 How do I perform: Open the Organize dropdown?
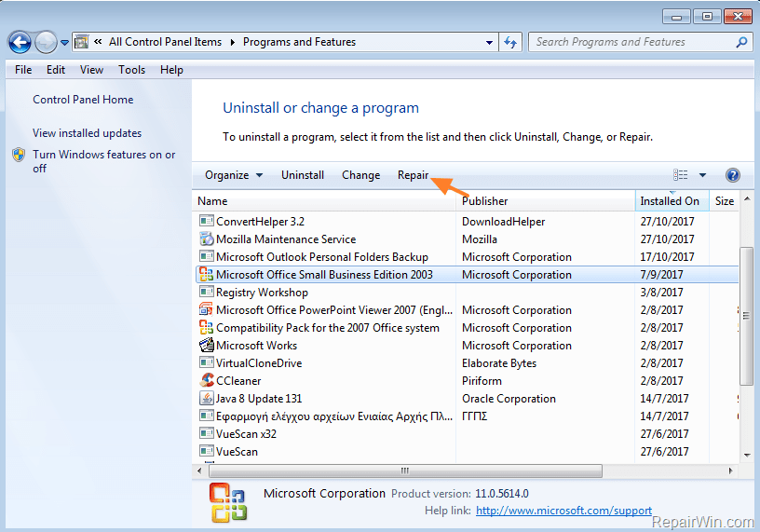[234, 175]
